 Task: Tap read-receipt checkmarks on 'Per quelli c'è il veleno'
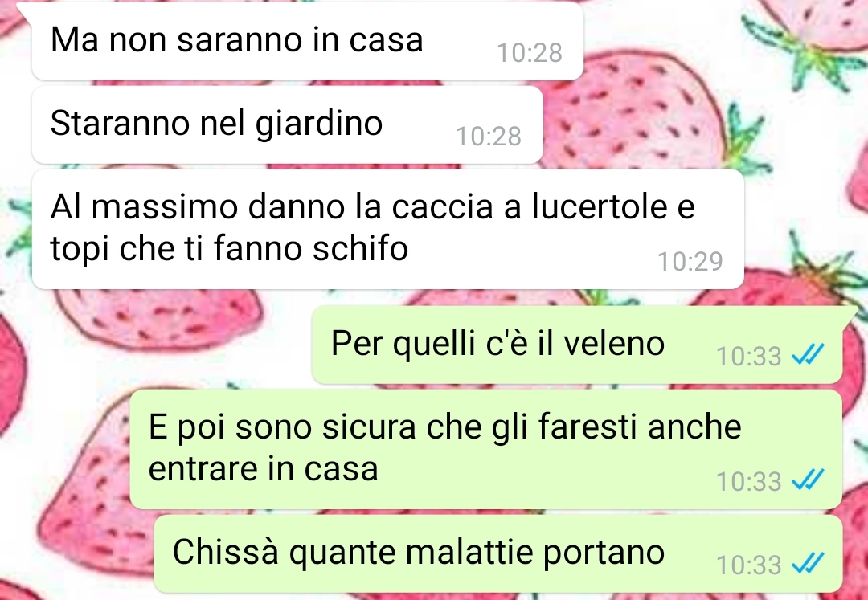[x=809, y=355]
